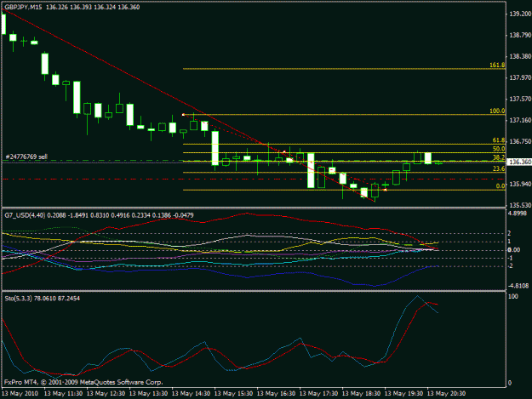Click the 13 May 11:30 time label

click(63, 393)
